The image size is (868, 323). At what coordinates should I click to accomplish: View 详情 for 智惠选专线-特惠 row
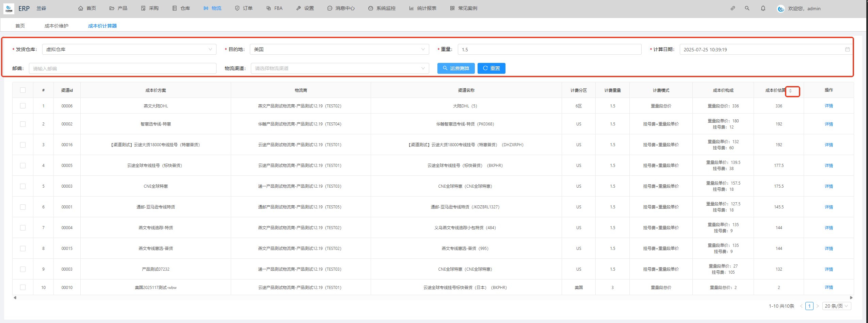pos(829,124)
